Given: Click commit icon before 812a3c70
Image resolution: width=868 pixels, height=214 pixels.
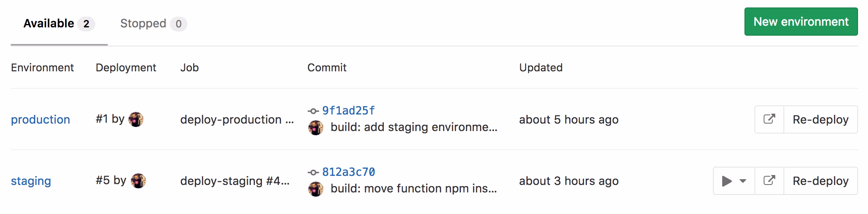Looking at the screenshot, I should point(313,173).
